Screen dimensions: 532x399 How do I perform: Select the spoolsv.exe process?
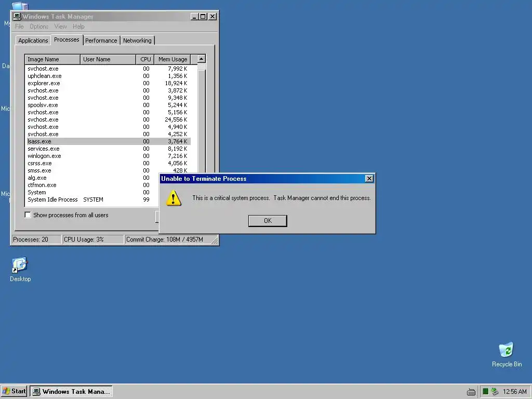click(109, 105)
